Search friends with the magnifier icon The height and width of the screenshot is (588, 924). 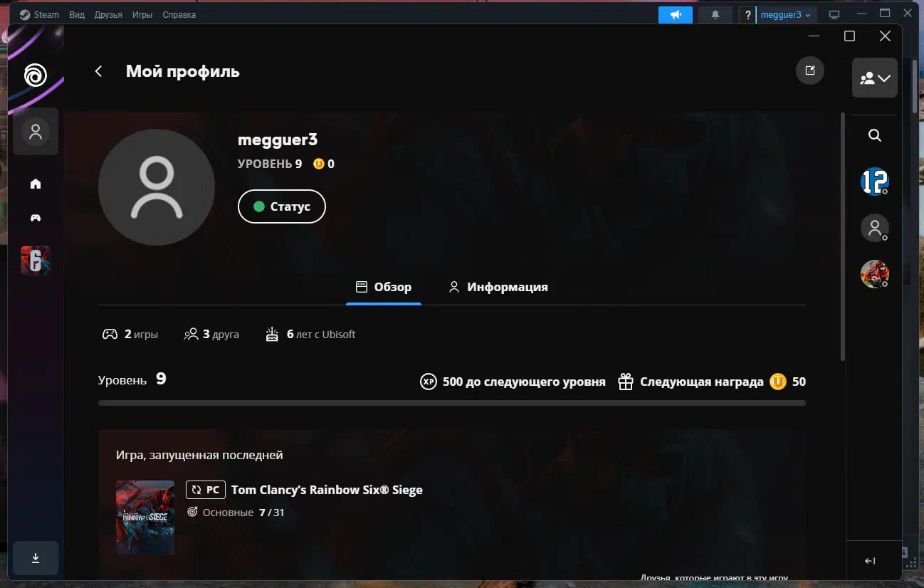875,135
